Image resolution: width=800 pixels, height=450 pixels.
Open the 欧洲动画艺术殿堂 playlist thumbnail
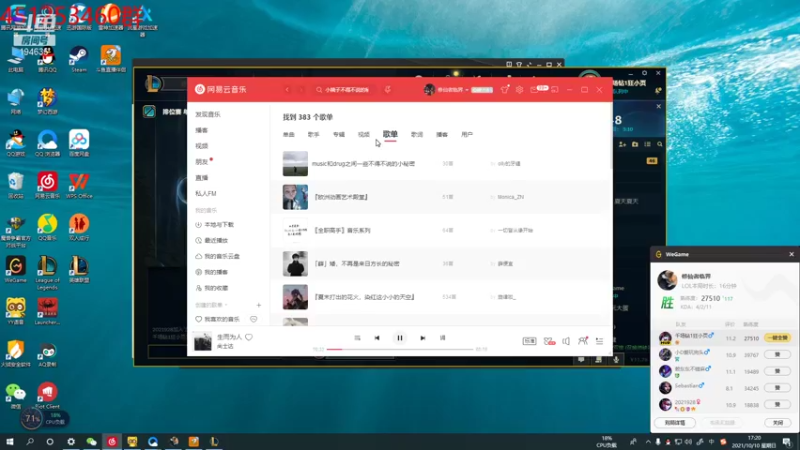(x=295, y=197)
